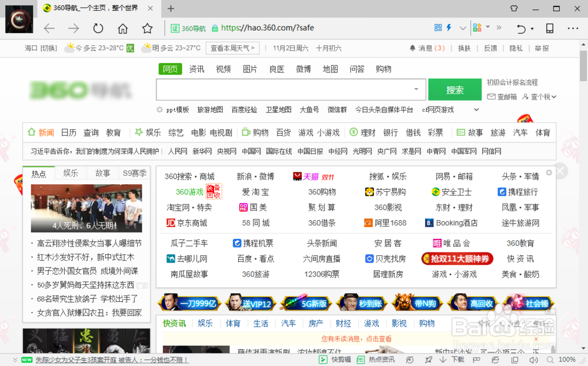
Task: Close the floating side ad with X
Action: point(560,172)
